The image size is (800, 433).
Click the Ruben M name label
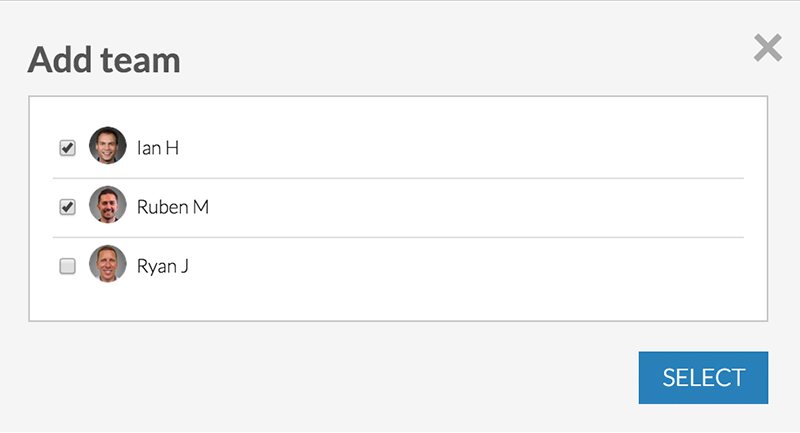pyautogui.click(x=173, y=207)
